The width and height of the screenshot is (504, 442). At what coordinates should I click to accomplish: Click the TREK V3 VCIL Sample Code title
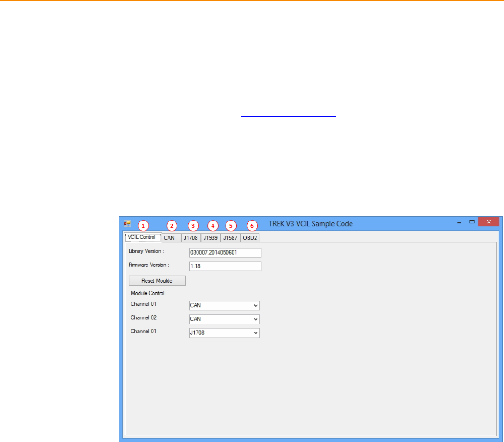(311, 223)
